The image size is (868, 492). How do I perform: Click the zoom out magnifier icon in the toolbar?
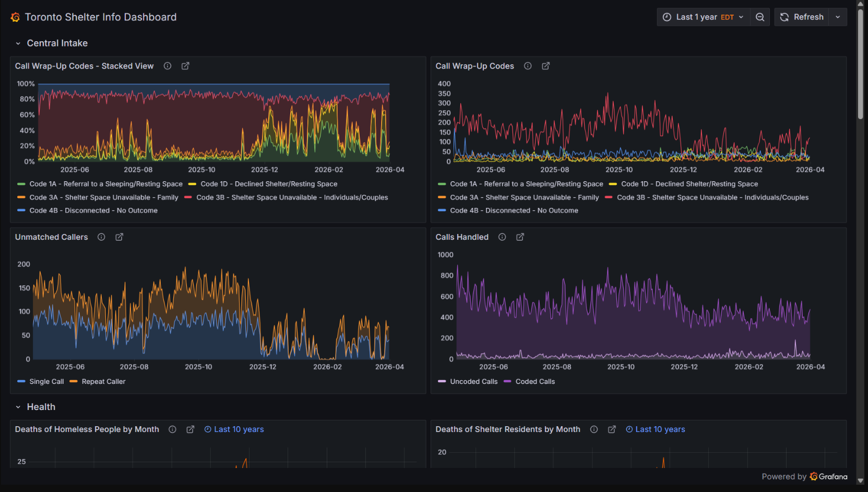760,17
